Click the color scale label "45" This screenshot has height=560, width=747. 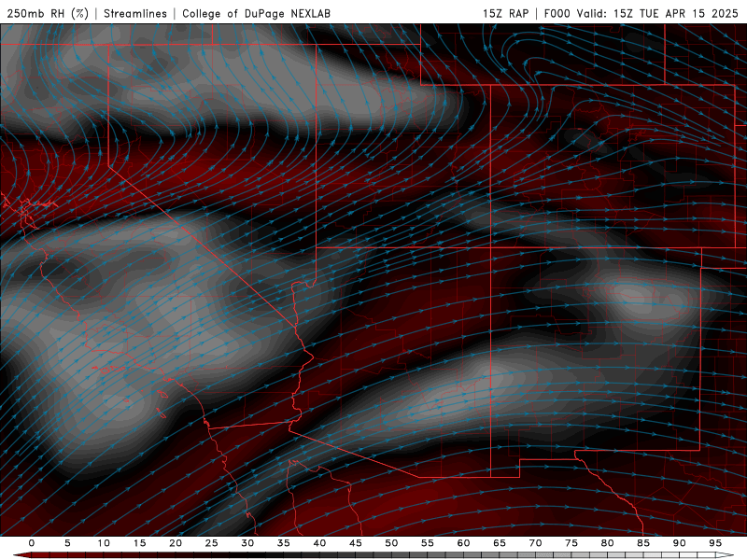[355, 543]
